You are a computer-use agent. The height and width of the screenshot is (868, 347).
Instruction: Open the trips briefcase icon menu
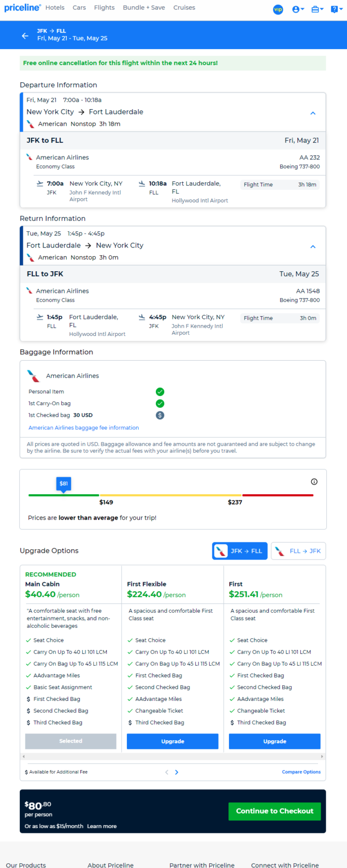point(317,9)
